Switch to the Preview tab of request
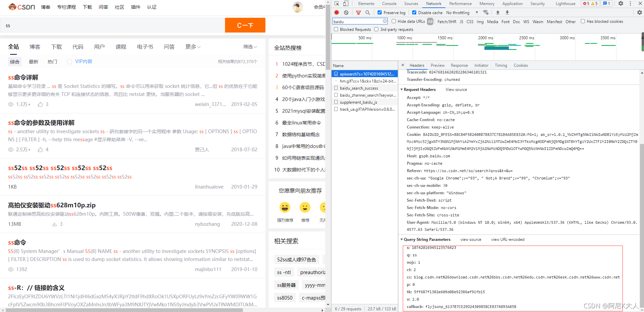 point(437,65)
